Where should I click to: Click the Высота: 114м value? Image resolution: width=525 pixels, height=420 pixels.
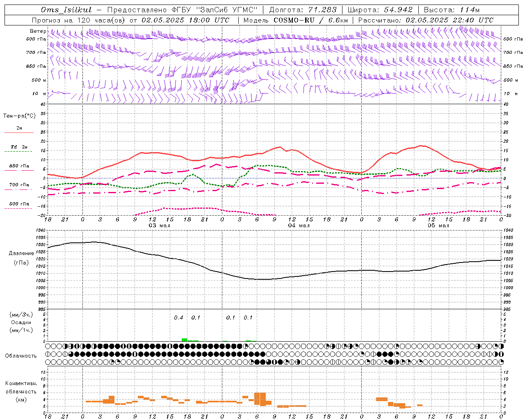(452, 10)
